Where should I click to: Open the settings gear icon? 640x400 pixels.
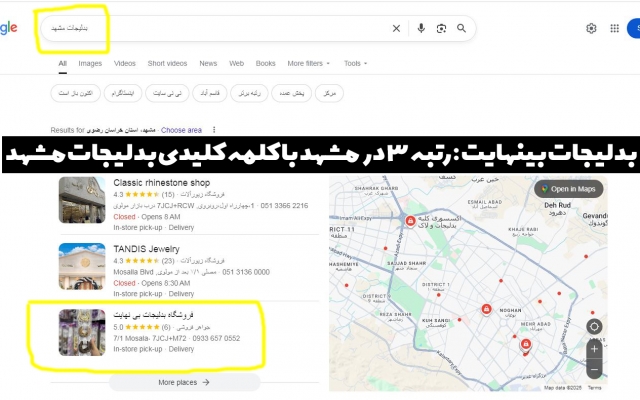tap(591, 29)
